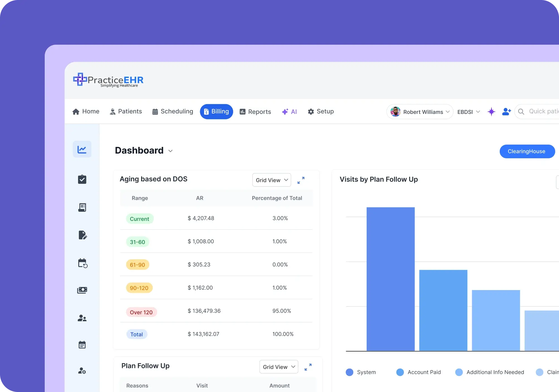The height and width of the screenshot is (392, 559).
Task: Open the Grid View dropdown for Aging based on DOS
Action: (271, 180)
